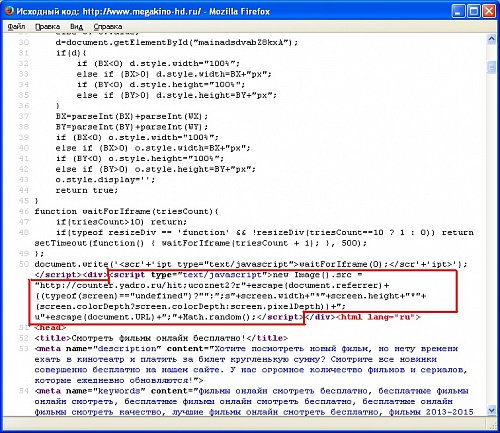
Task: Open the Файл menu
Action: (x=16, y=26)
